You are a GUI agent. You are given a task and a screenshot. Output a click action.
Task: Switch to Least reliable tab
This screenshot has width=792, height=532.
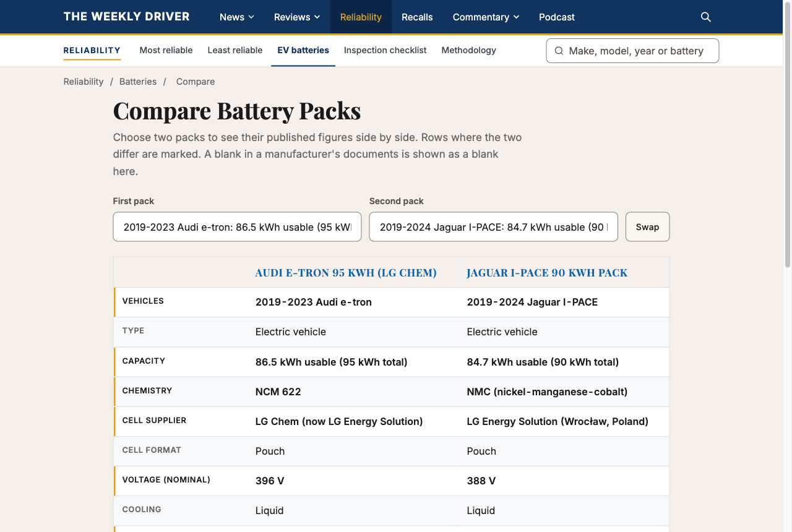[235, 50]
